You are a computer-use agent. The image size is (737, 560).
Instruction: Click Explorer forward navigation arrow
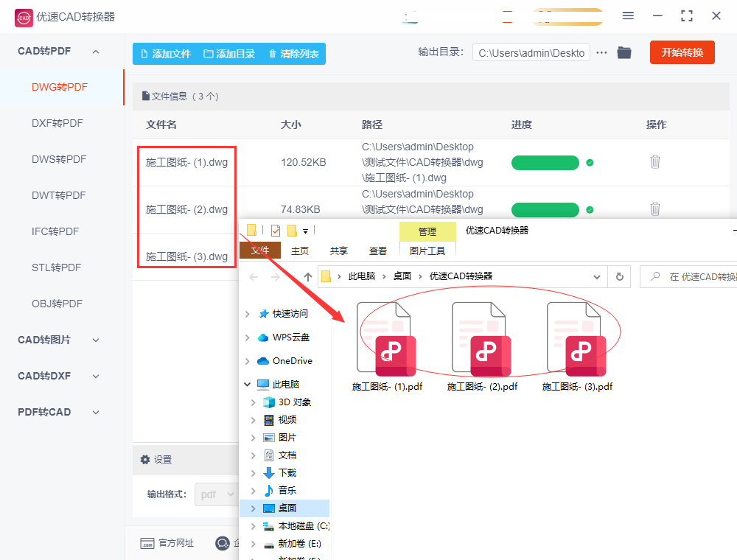(276, 277)
